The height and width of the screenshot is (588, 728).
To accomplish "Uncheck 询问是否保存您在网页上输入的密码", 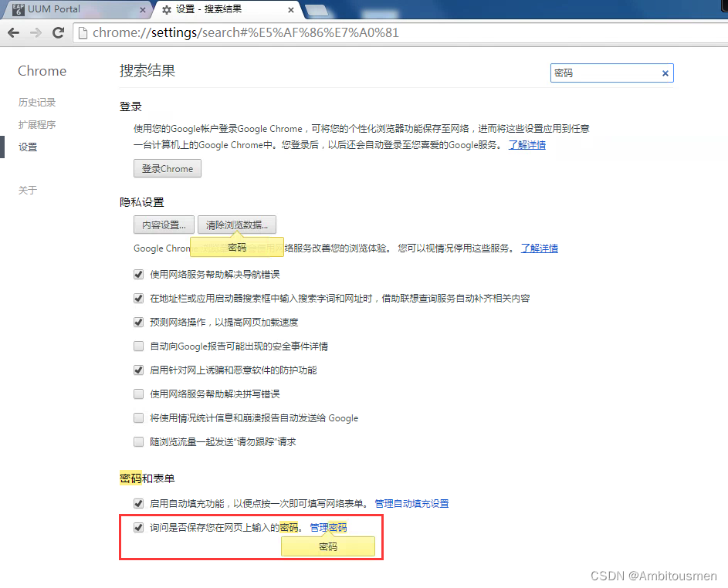I will (138, 527).
